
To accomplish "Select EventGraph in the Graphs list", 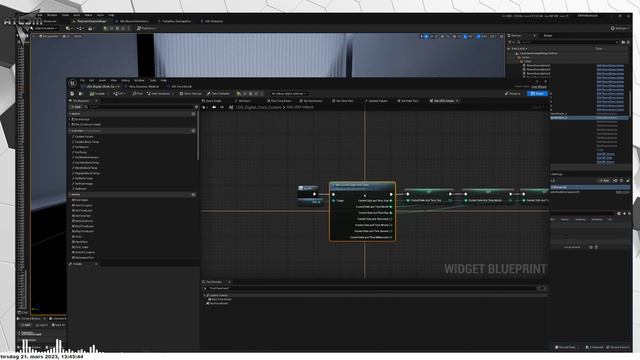I will (x=81, y=119).
